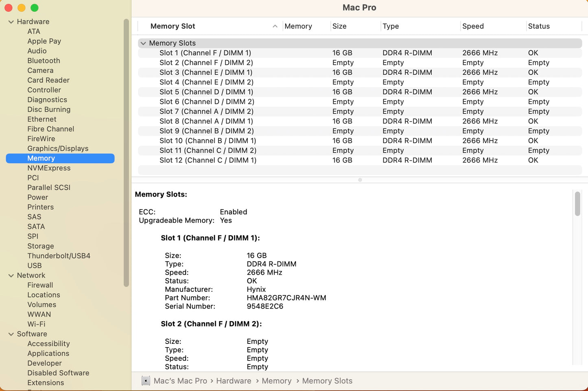Click Hardware in the bottom path bar
This screenshot has width=588, height=391.
(x=234, y=381)
